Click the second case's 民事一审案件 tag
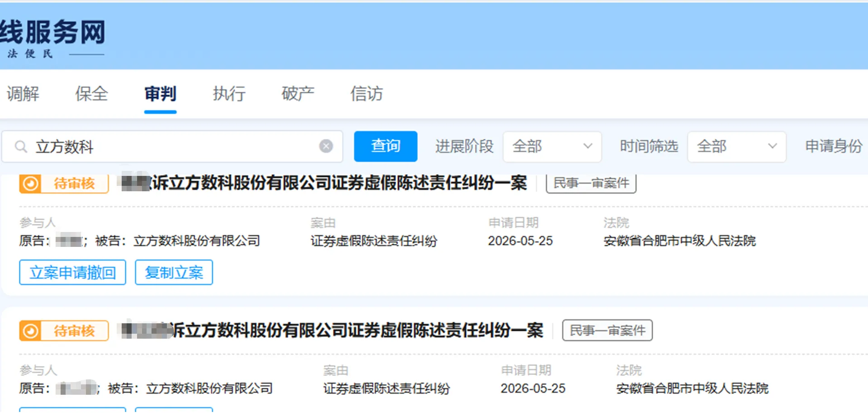 click(x=607, y=331)
